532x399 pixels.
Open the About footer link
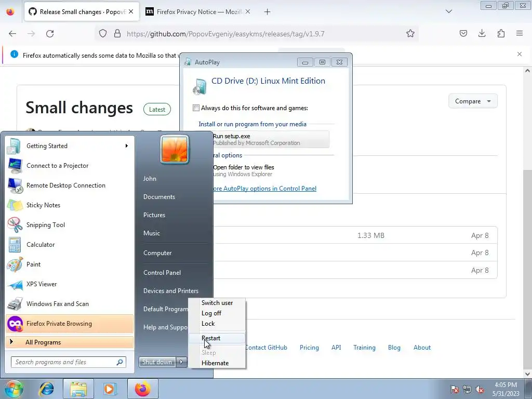[x=422, y=348]
